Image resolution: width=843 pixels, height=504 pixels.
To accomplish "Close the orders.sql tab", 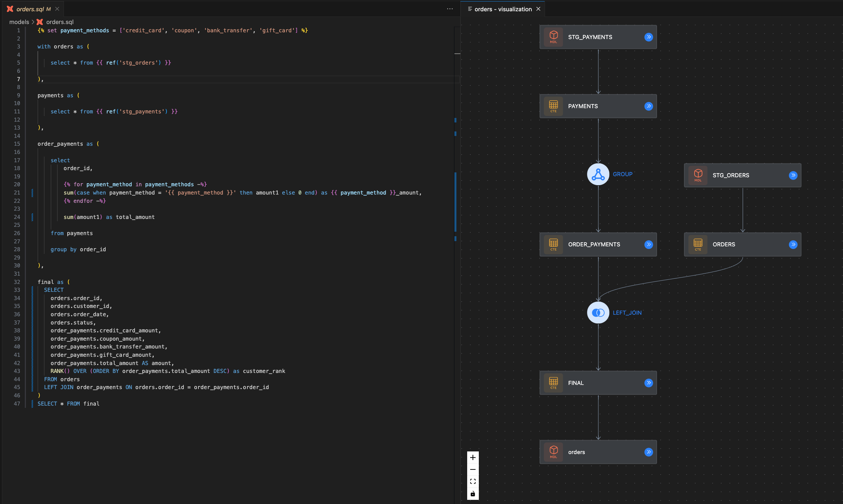I will pos(57,9).
